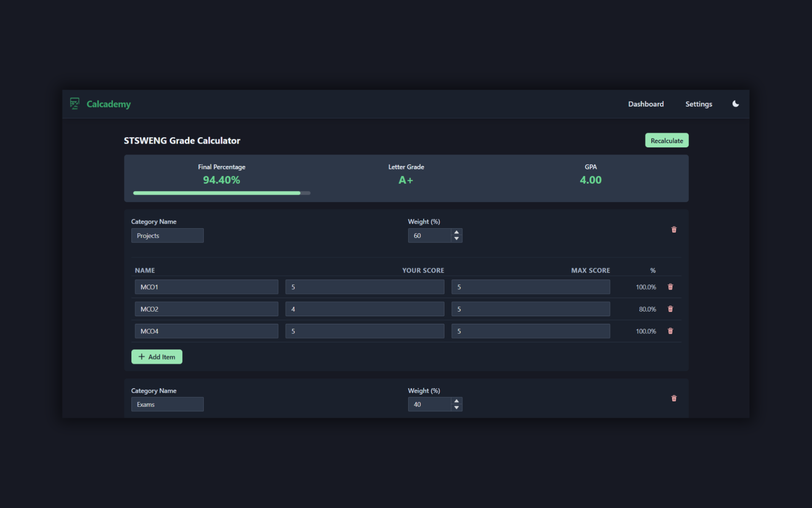812x508 pixels.
Task: Click the Calcademy logo icon
Action: [x=75, y=104]
